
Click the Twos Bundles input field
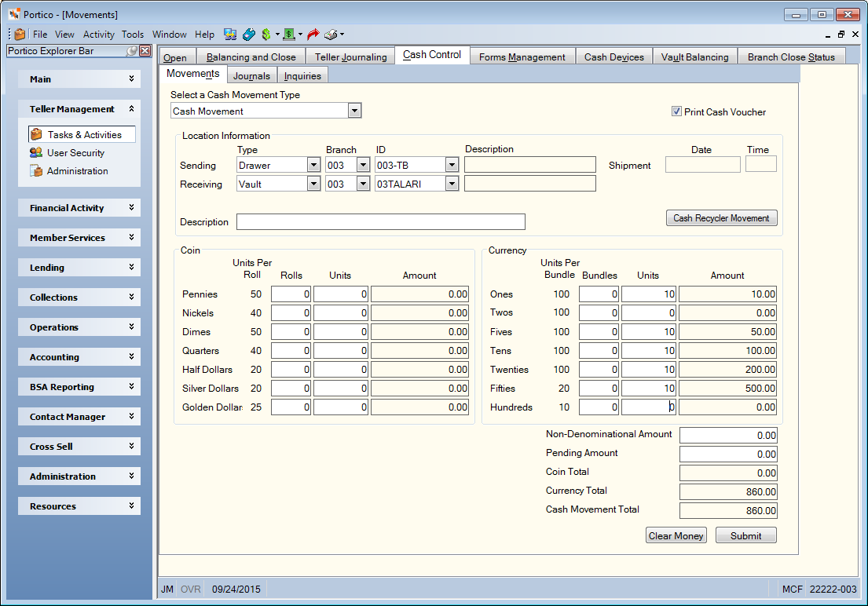[599, 313]
